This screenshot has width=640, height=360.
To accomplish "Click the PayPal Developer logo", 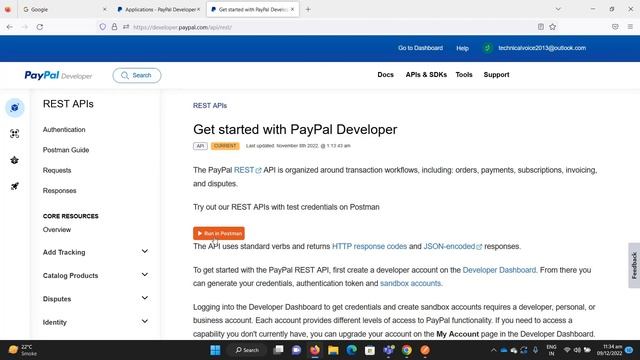I will click(58, 76).
